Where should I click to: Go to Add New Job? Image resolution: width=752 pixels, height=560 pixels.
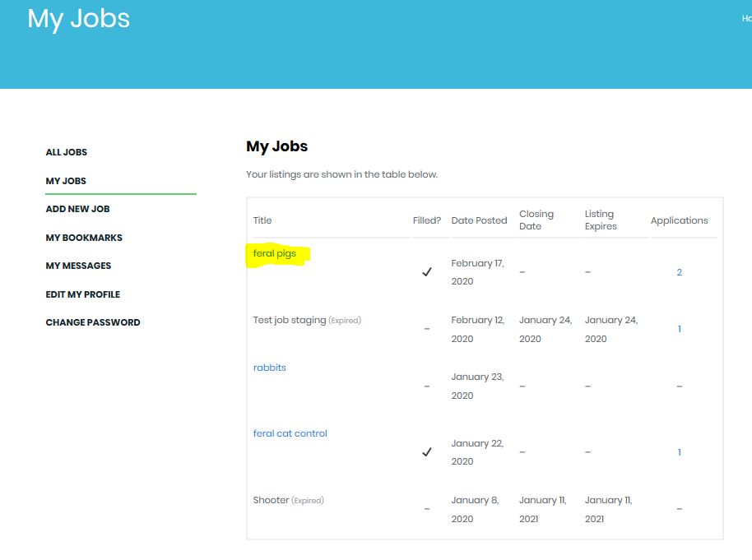(x=77, y=209)
